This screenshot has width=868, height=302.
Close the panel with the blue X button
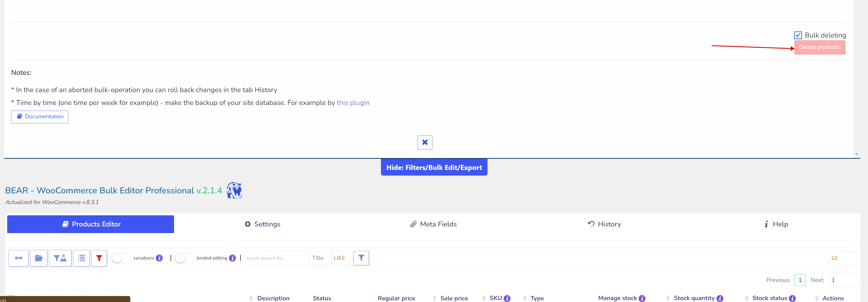425,142
